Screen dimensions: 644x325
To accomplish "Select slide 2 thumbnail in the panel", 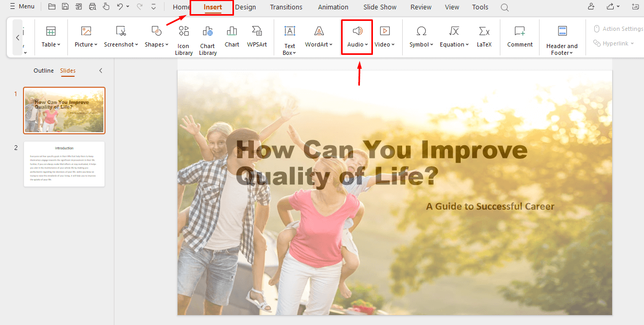I will click(x=64, y=164).
